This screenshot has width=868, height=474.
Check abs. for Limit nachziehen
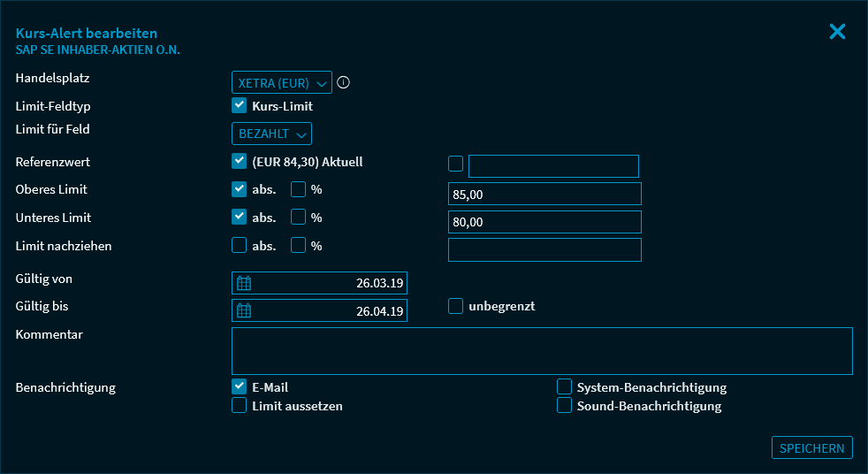pos(239,245)
